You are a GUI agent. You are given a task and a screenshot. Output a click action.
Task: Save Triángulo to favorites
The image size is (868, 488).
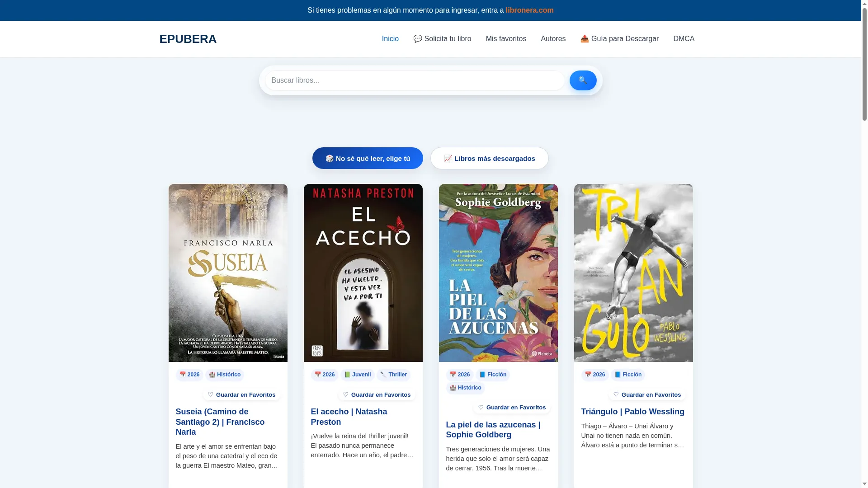coord(647,395)
